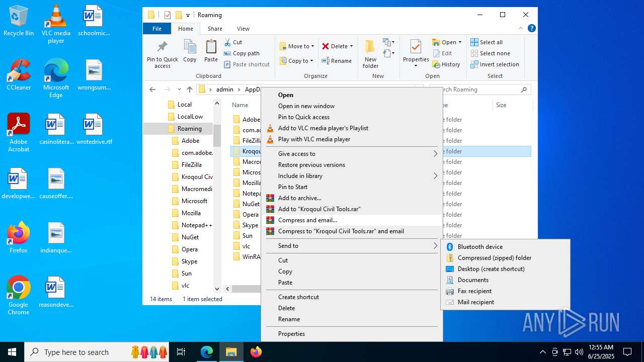This screenshot has width=644, height=362.
Task: Click Pin to Quick access ribbon icon
Action: click(162, 54)
